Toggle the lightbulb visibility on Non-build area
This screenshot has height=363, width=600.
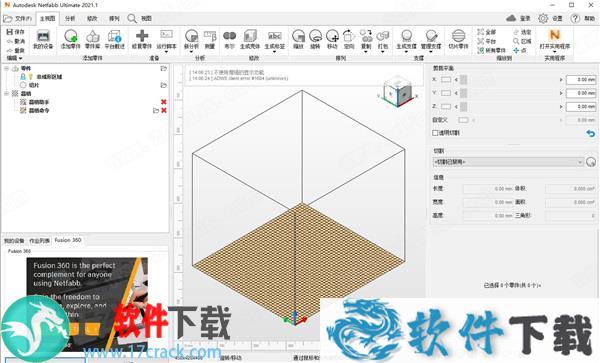(x=31, y=77)
